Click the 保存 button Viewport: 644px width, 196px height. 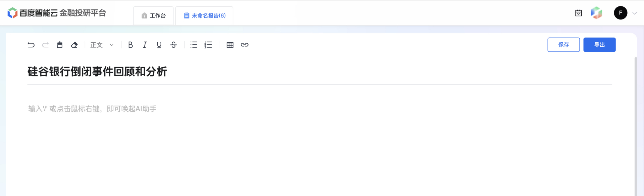coord(563,45)
